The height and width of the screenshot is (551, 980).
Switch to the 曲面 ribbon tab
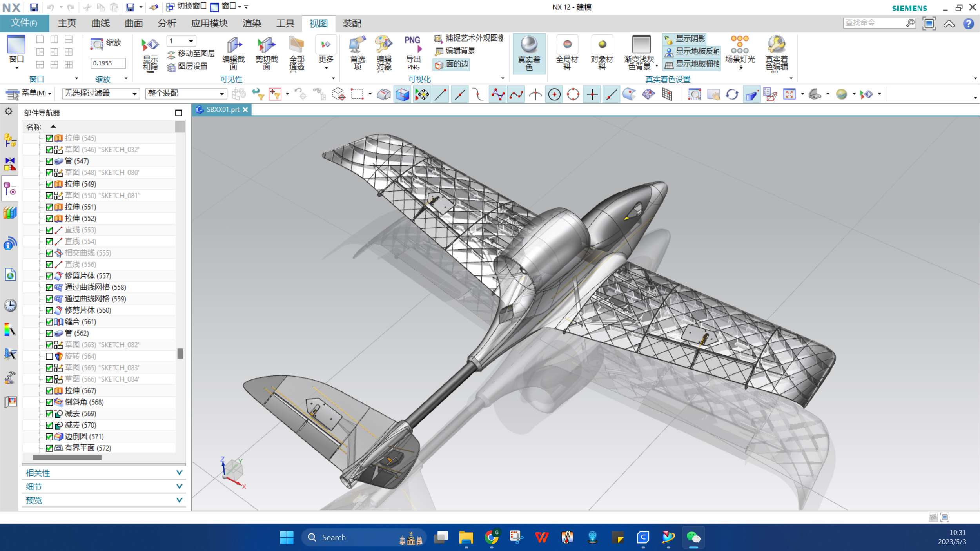pyautogui.click(x=133, y=24)
